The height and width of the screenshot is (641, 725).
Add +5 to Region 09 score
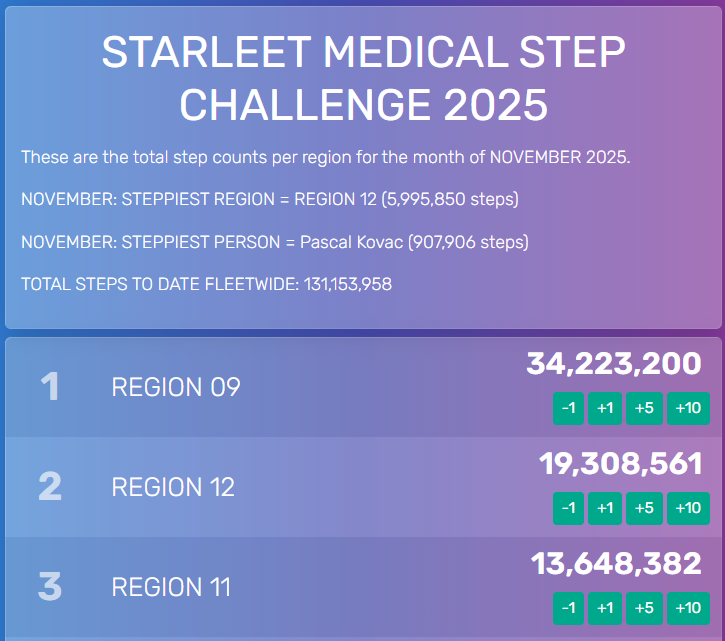pos(644,408)
